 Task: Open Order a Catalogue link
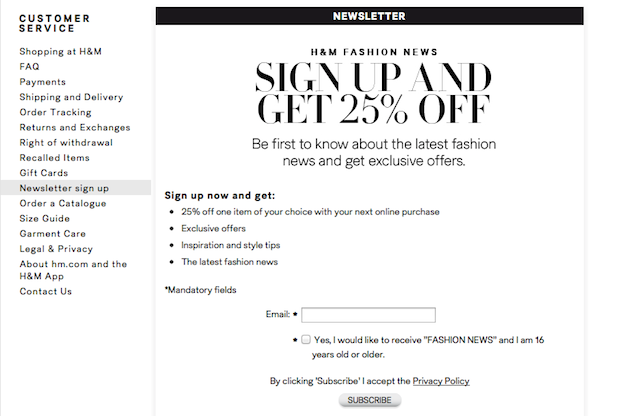point(63,203)
